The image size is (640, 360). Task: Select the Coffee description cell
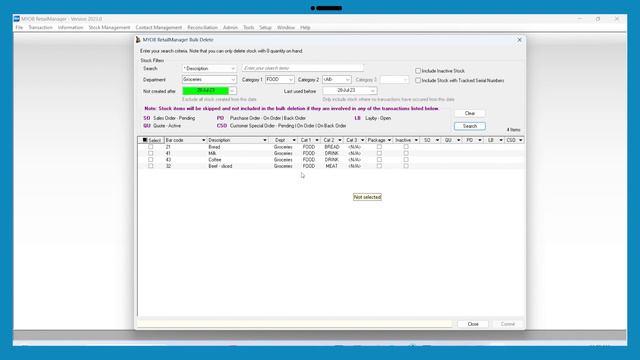tap(237, 160)
